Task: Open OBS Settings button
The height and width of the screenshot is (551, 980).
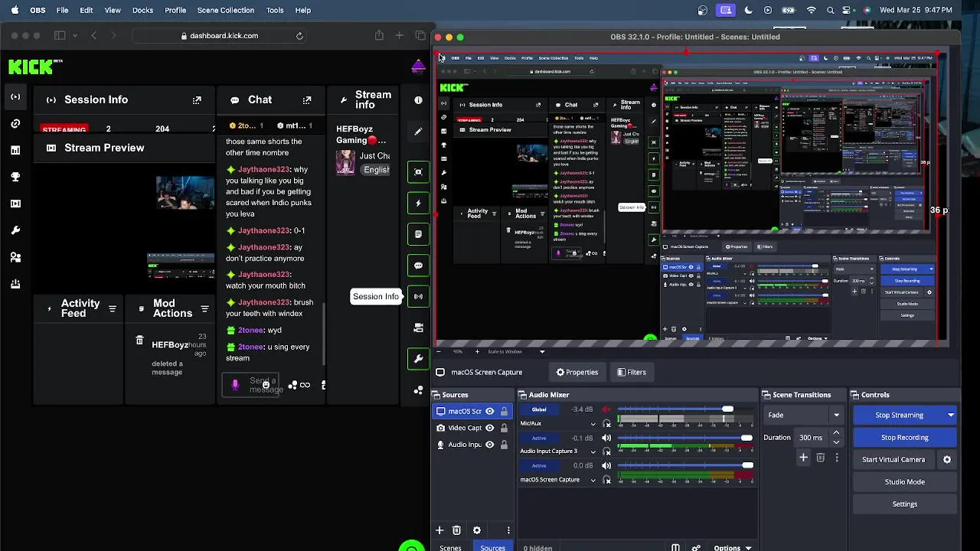Action: tap(904, 504)
